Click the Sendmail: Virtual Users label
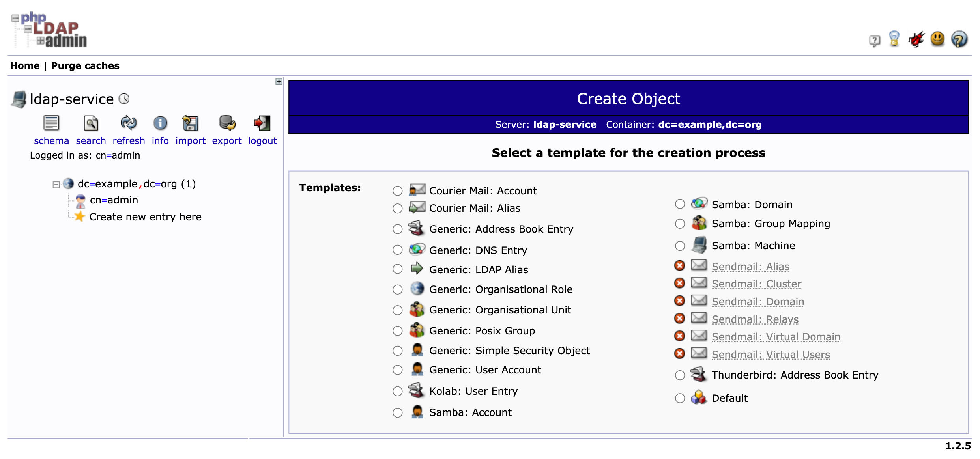The height and width of the screenshot is (459, 980). point(771,355)
